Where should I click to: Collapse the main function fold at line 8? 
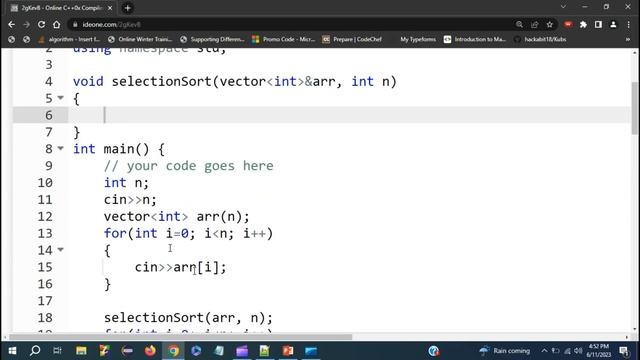coord(60,149)
